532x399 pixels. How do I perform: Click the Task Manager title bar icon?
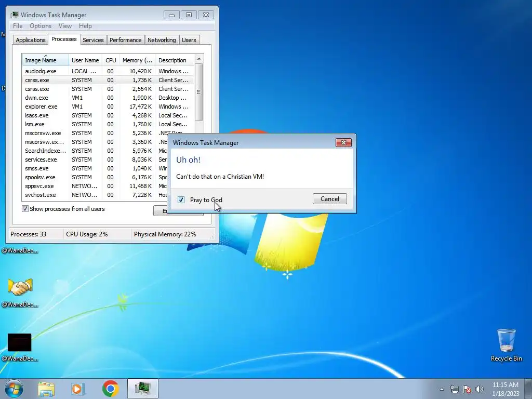[x=14, y=15]
